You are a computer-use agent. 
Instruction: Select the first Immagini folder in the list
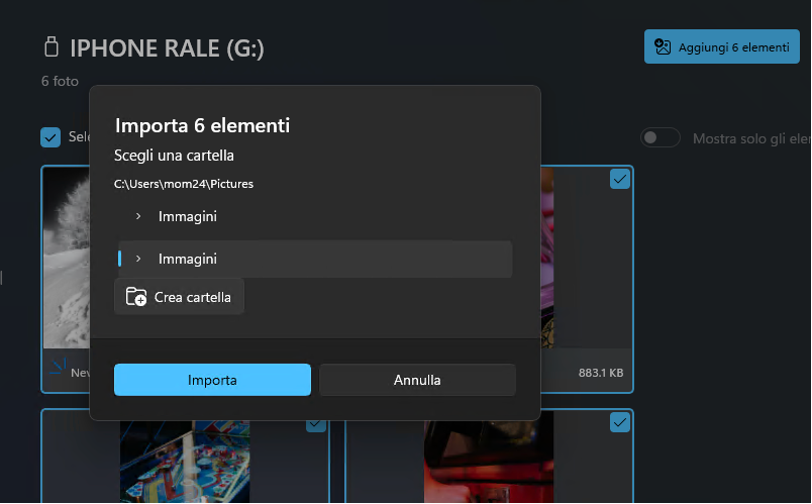187,216
